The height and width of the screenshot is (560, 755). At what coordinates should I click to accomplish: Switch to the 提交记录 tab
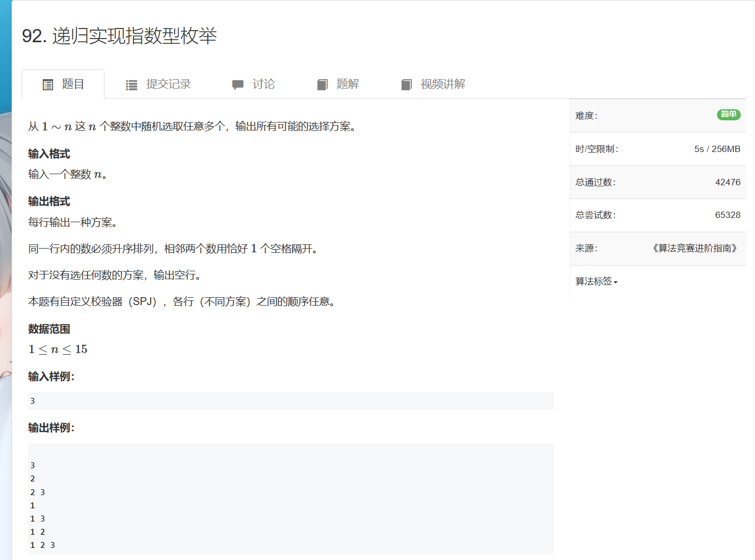pos(168,84)
